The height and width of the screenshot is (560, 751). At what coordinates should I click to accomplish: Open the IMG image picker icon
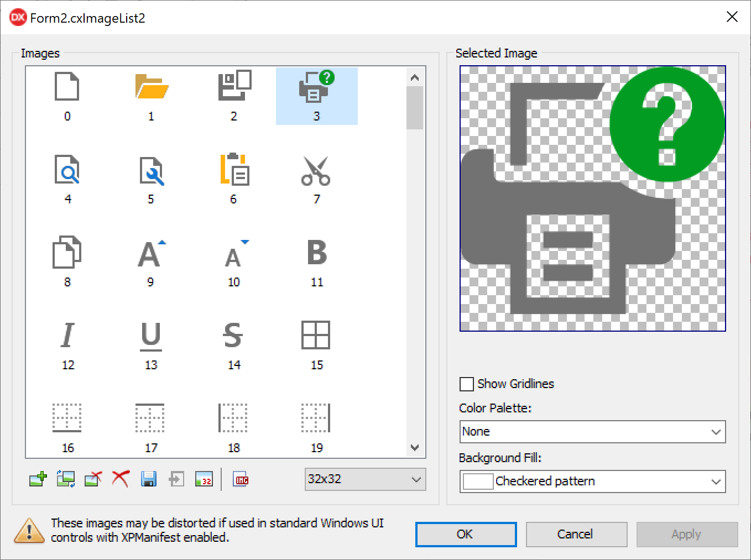tap(242, 479)
